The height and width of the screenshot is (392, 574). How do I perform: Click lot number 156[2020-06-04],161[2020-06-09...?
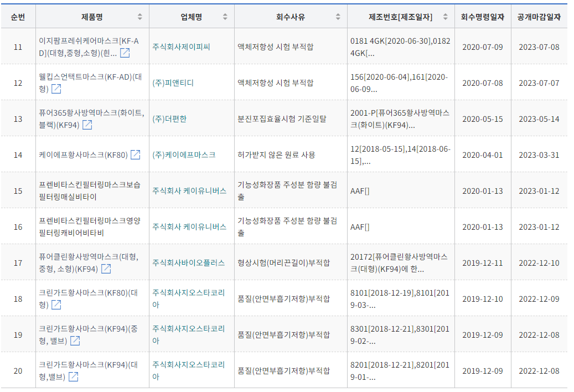tap(399, 82)
